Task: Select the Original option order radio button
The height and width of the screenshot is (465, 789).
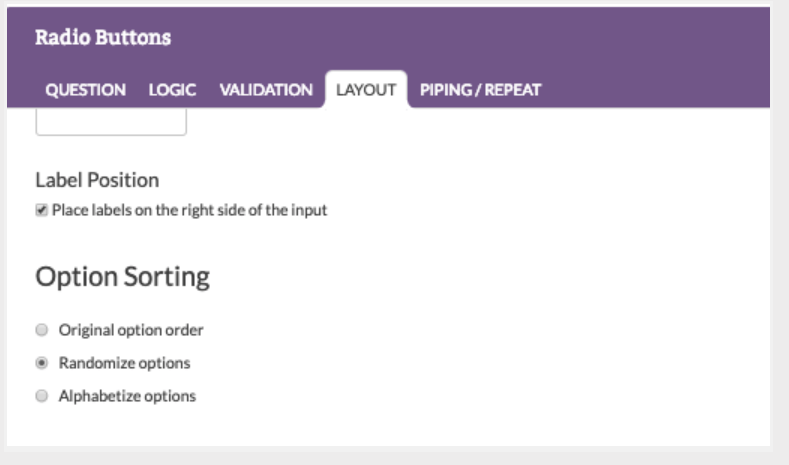Action: [42, 329]
